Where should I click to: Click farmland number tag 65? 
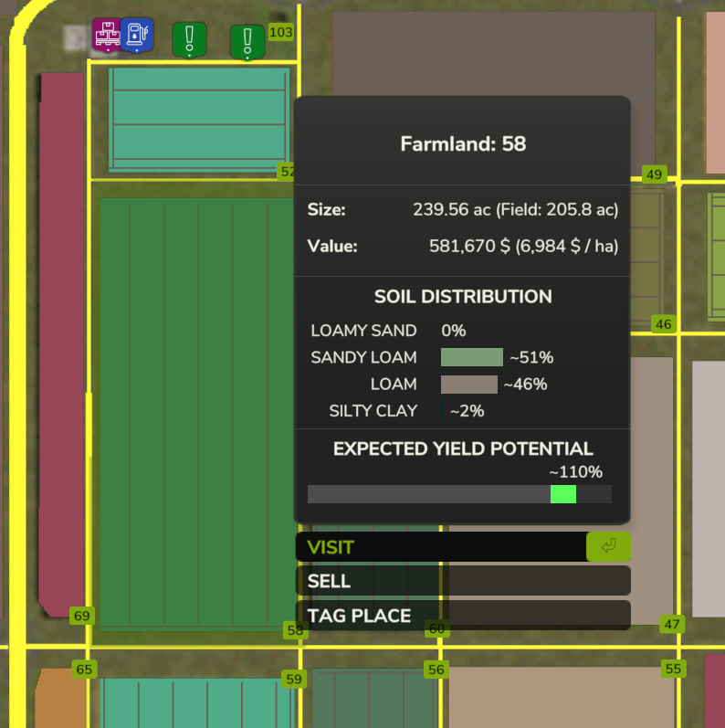tap(85, 669)
